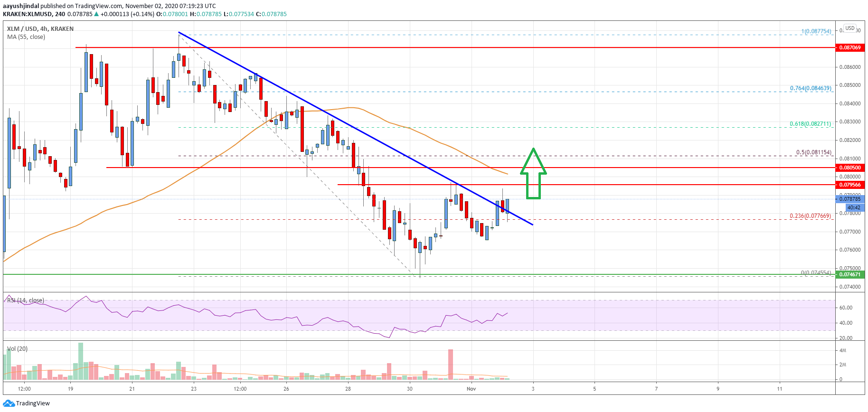Click the 0.5(0.081154) Fibonacci label
This screenshot has height=412, width=868.
click(x=814, y=152)
